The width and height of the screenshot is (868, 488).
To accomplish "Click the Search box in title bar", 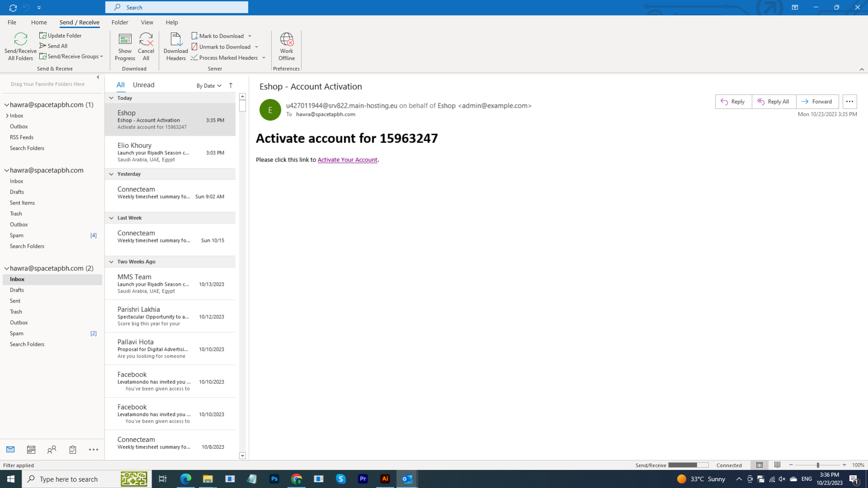I will (x=177, y=7).
